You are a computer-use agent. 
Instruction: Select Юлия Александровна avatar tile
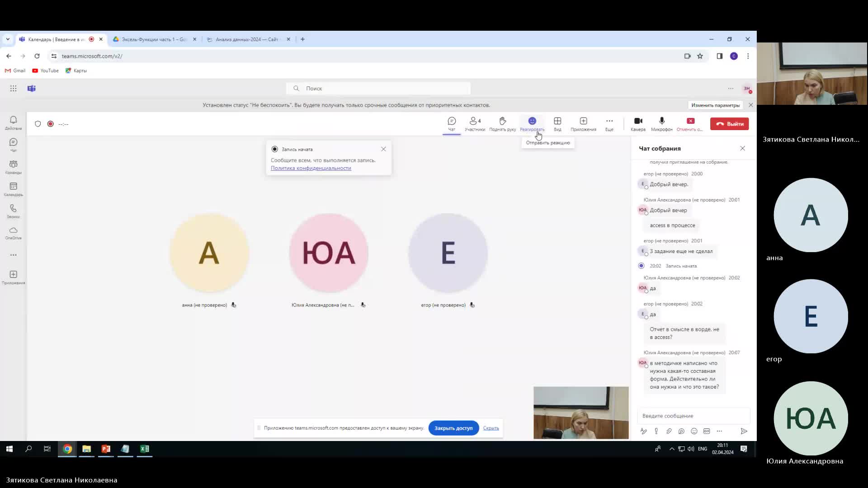click(x=329, y=253)
